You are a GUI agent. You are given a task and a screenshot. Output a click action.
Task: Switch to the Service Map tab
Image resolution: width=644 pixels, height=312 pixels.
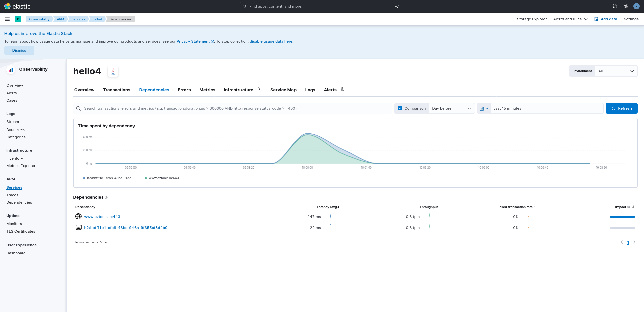click(283, 90)
